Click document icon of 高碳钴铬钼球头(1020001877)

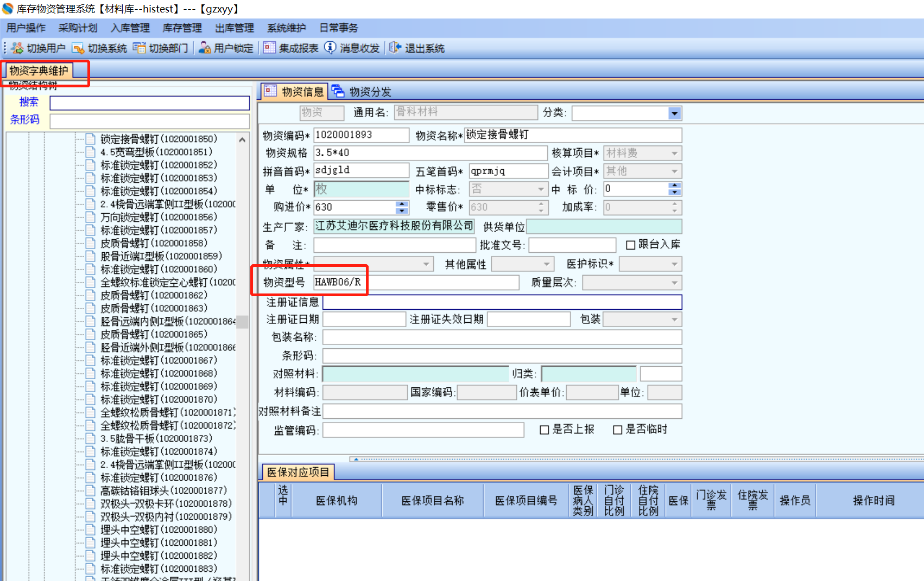point(91,490)
